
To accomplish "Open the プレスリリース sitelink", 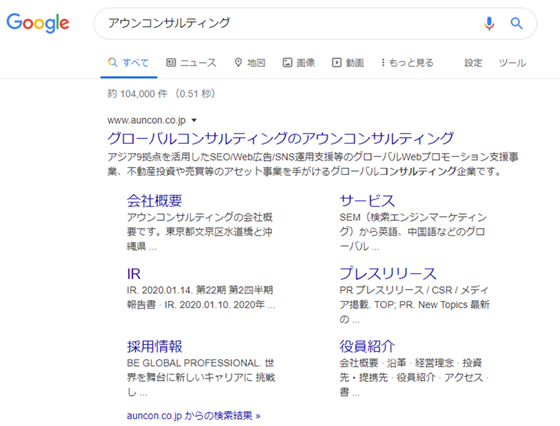I will [x=388, y=274].
